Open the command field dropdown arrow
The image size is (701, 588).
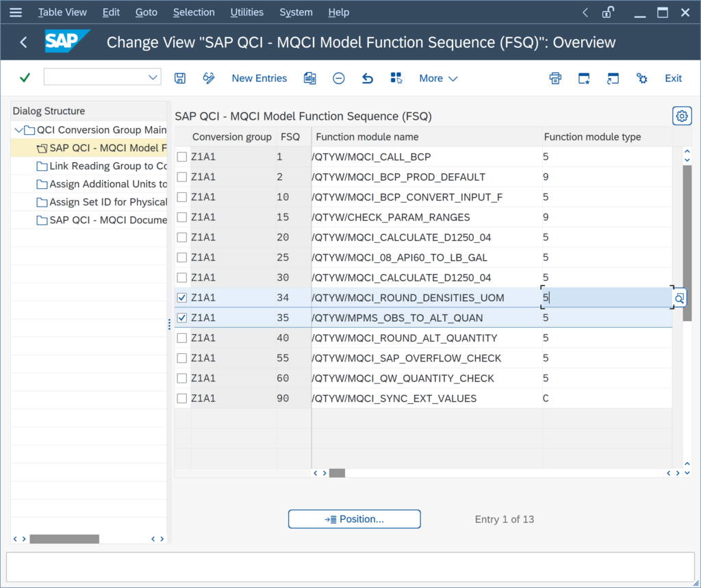coord(153,77)
